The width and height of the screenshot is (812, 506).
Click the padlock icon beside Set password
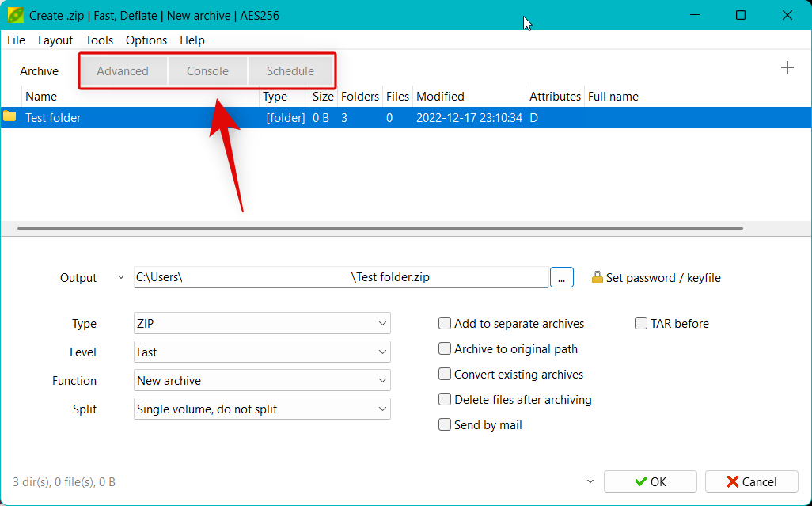click(x=598, y=278)
